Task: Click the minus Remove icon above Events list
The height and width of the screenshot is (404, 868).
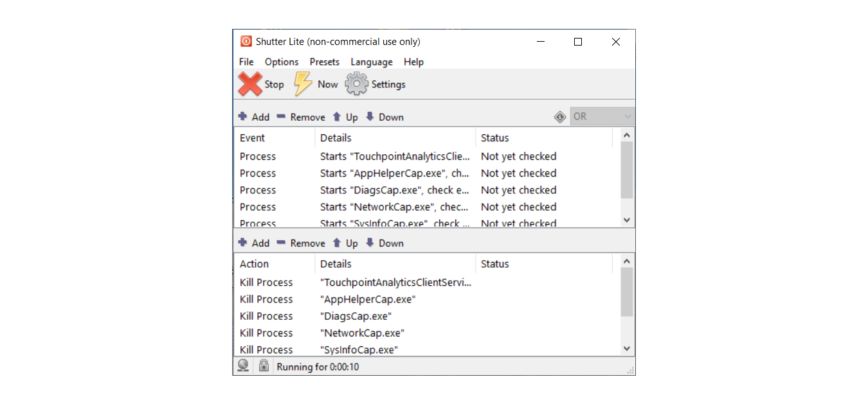Action: [x=281, y=117]
